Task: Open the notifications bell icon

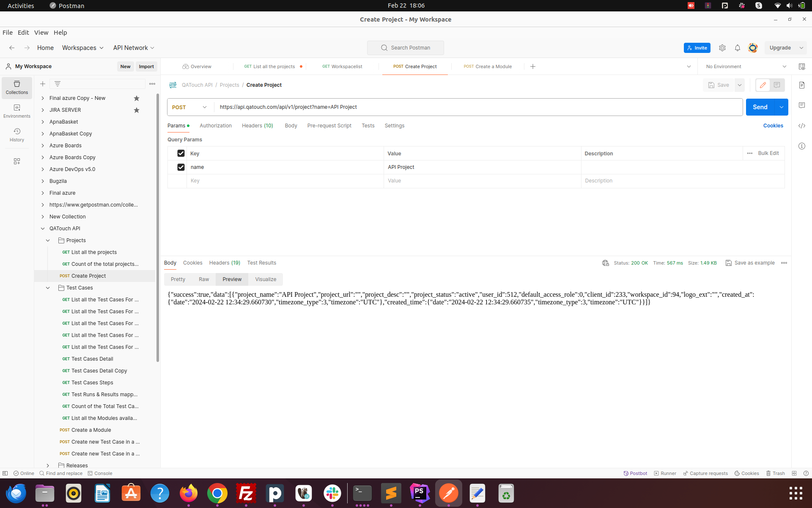Action: coord(738,48)
